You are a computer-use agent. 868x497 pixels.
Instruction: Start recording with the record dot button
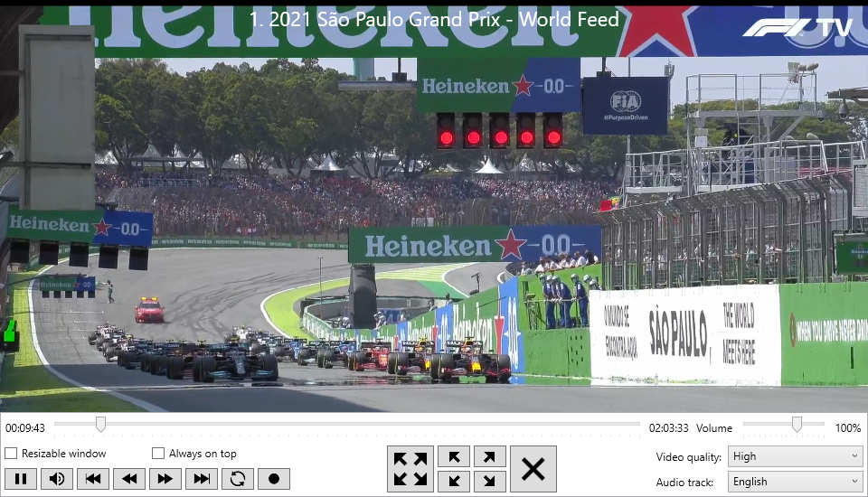tap(273, 479)
